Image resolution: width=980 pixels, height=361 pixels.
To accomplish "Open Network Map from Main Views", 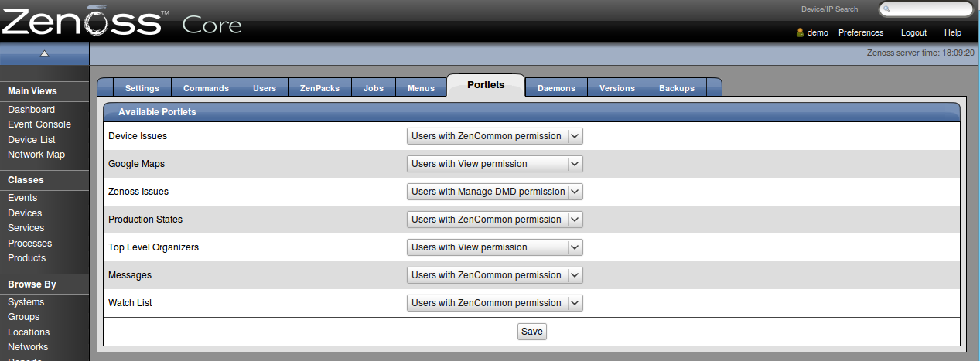I will (x=36, y=155).
